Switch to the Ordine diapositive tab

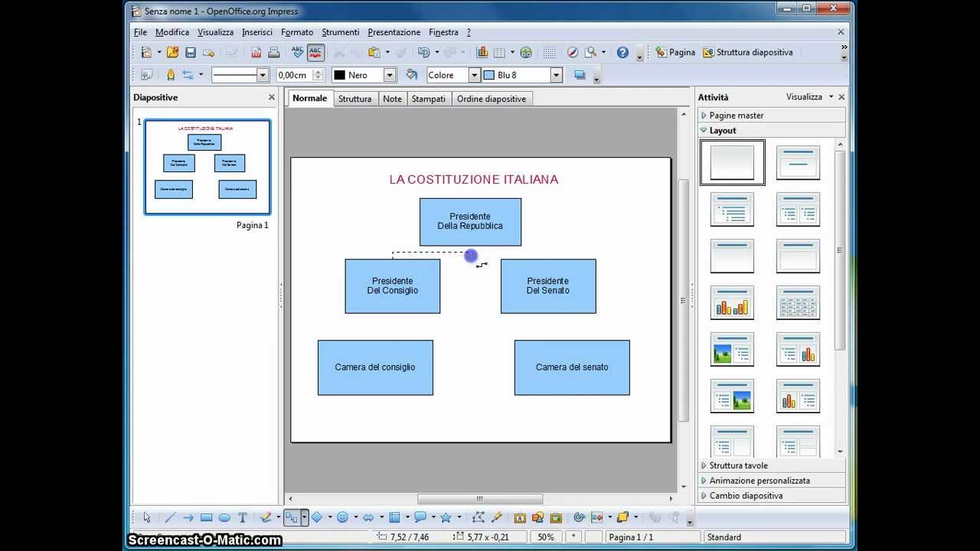[492, 99]
